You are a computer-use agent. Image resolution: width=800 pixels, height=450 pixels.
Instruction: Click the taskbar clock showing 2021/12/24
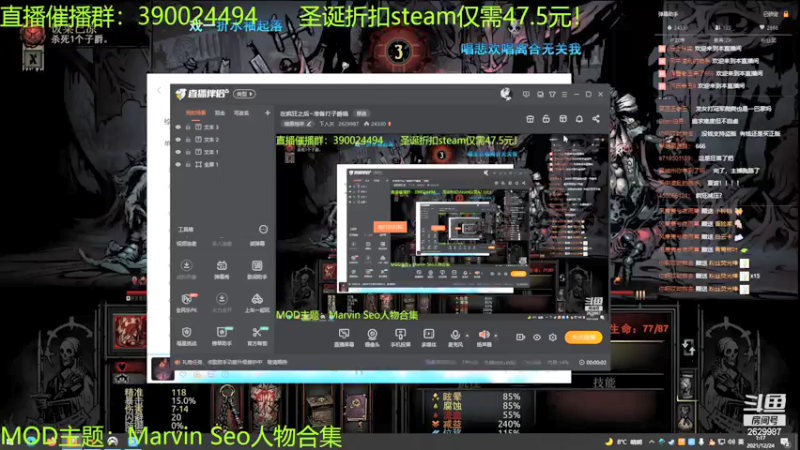point(760,442)
